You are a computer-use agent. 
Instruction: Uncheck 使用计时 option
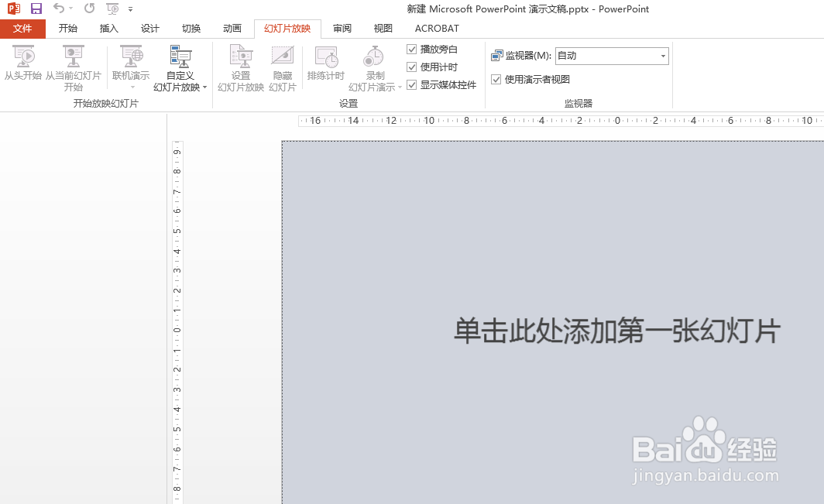point(412,67)
